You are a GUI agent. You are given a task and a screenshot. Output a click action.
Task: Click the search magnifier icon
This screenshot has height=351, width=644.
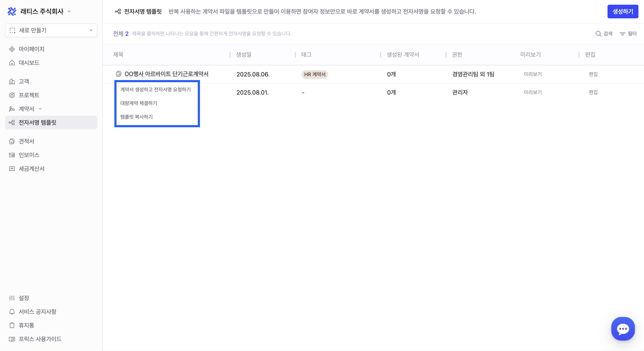pyautogui.click(x=598, y=34)
